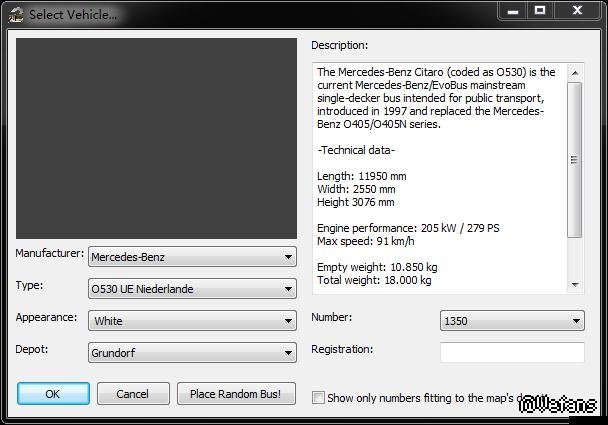Click the description scrollbar down arrow
Viewport: 608px width, 425px height.
(x=575, y=285)
